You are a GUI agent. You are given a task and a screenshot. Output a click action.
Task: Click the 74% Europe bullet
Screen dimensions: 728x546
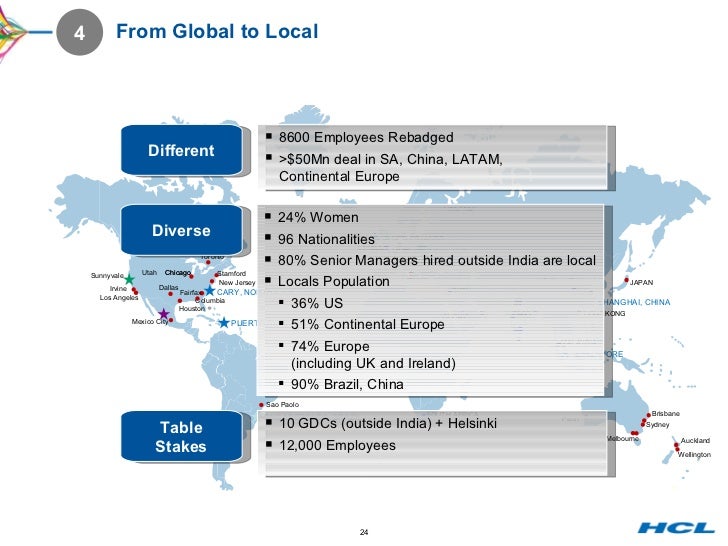(373, 355)
